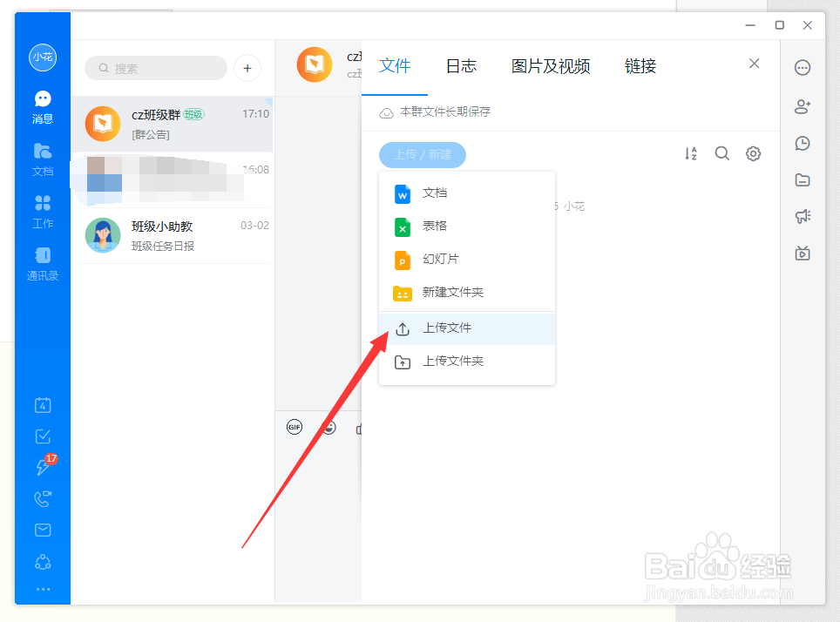Open the 消息 (Messages) sidebar section

pyautogui.click(x=43, y=105)
